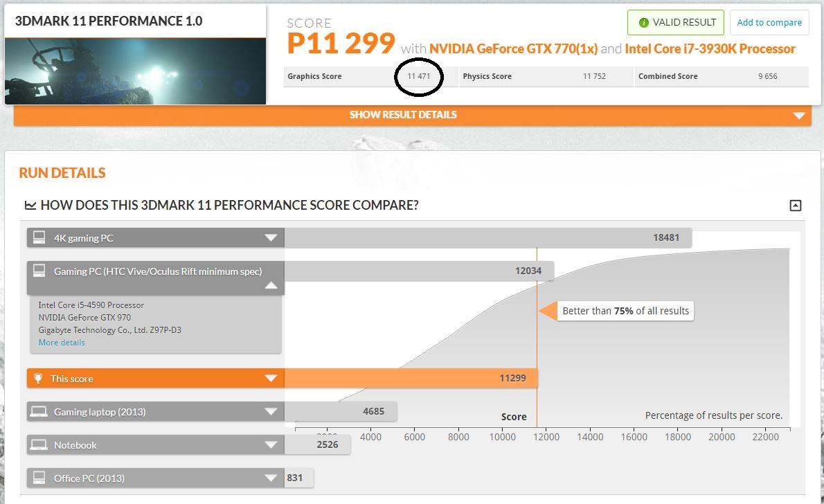This screenshot has width=824, height=504.
Task: Open Intel Core i7-3930K Processor link
Action: 710,49
